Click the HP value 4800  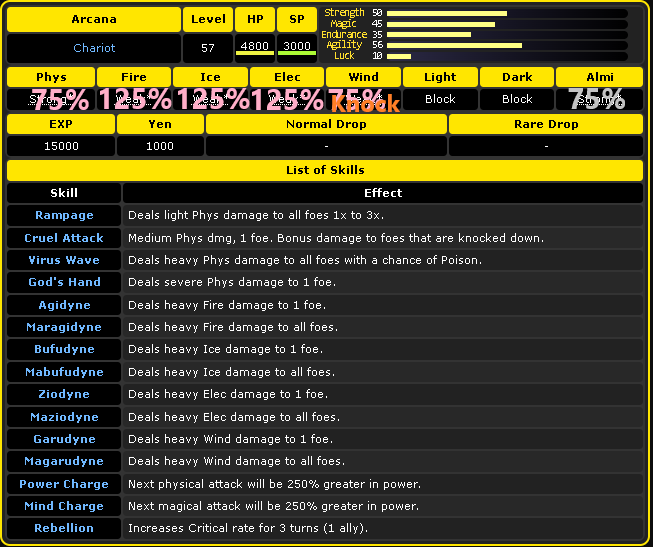255,46
